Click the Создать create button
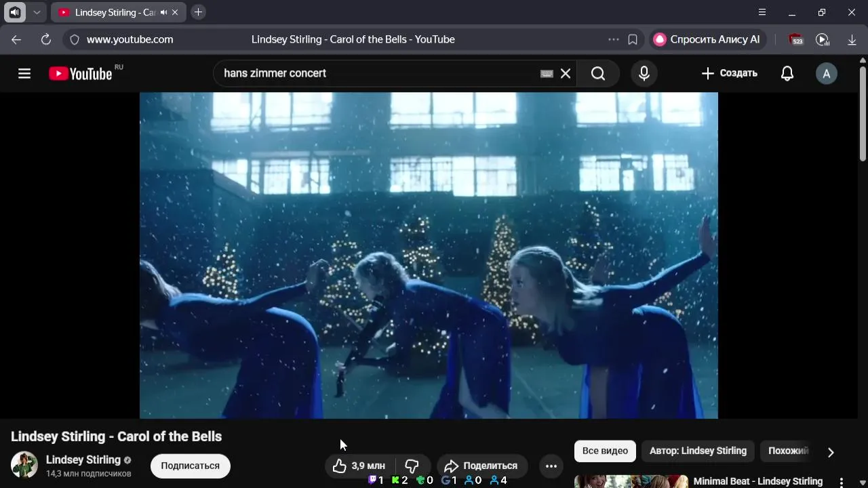The image size is (868, 488). point(730,73)
